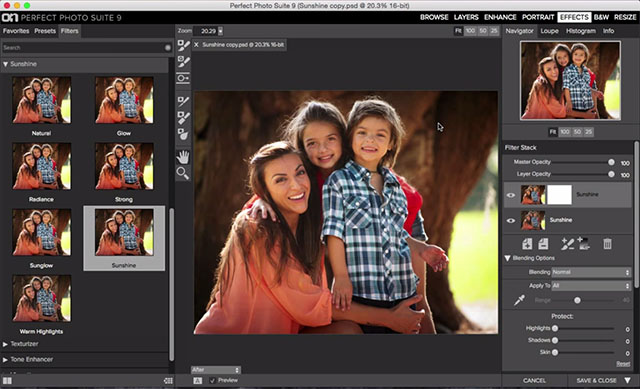The height and width of the screenshot is (389, 640).
Task: Switch to the Presets tab
Action: [45, 31]
